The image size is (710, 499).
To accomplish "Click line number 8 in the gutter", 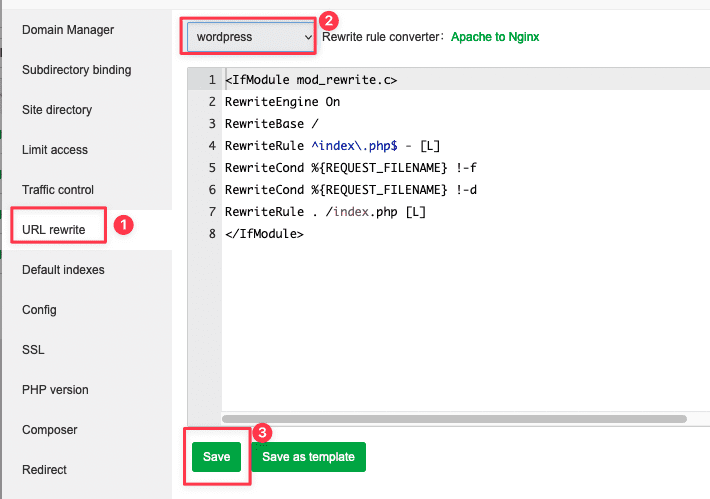I will [212, 234].
